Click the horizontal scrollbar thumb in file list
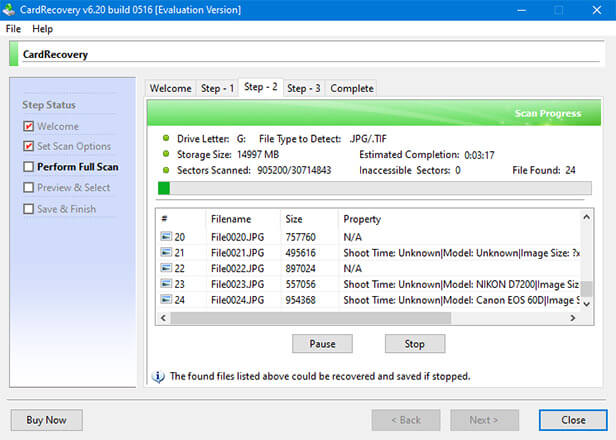616x440 pixels. tap(310, 318)
